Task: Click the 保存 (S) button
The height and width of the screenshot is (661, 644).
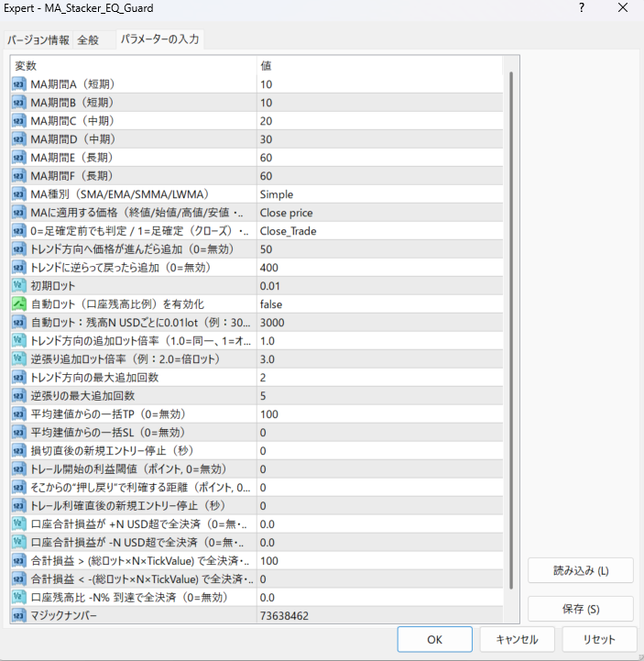Action: 581,609
